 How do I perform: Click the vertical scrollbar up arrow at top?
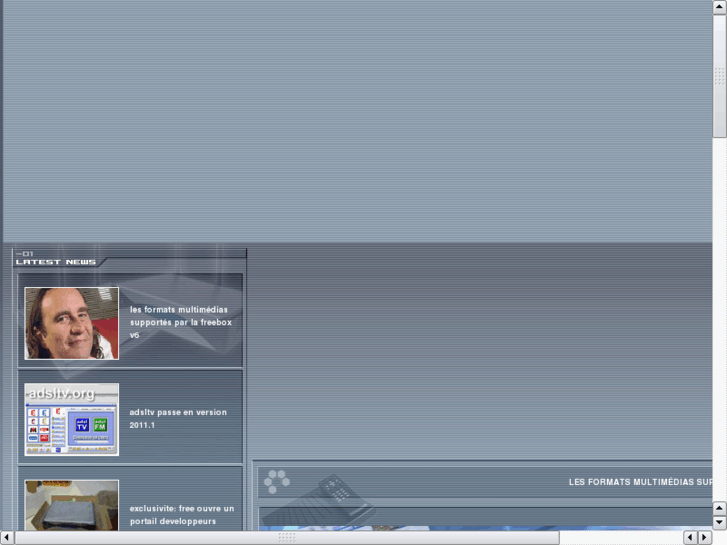tap(720, 7)
